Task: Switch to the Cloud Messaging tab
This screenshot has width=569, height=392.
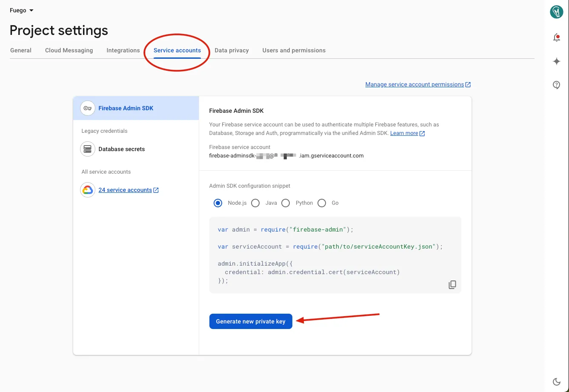Action: coord(69,50)
